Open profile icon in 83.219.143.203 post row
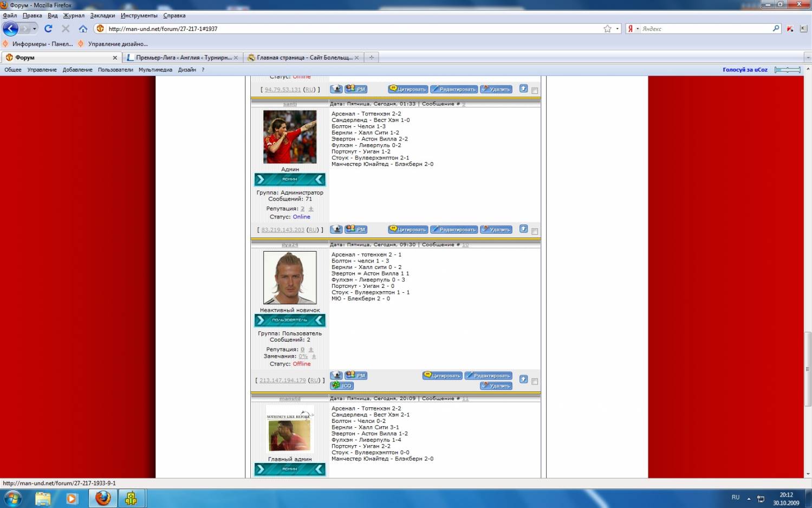 (336, 229)
